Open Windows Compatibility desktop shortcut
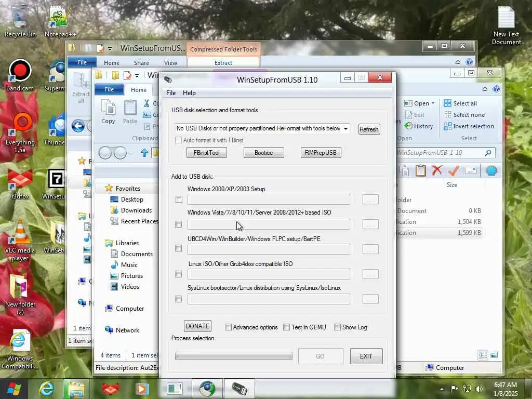The height and width of the screenshot is (399, 532). tap(19, 350)
